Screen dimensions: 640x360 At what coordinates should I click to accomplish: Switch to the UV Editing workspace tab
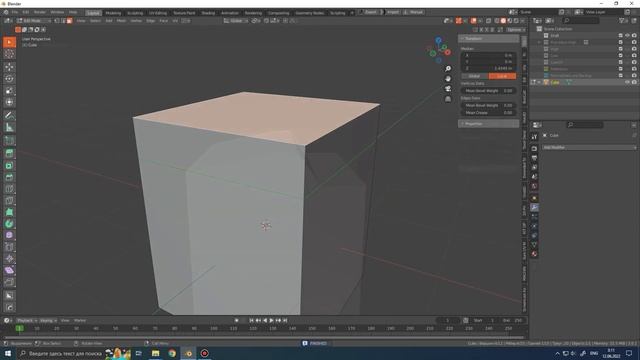pyautogui.click(x=158, y=13)
